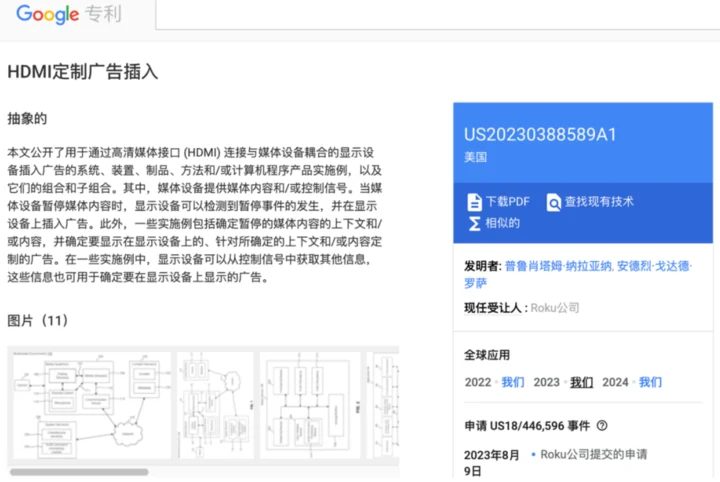720x482 pixels.
Task: Click the patent title HDMI定制广告插入
Action: [x=83, y=72]
